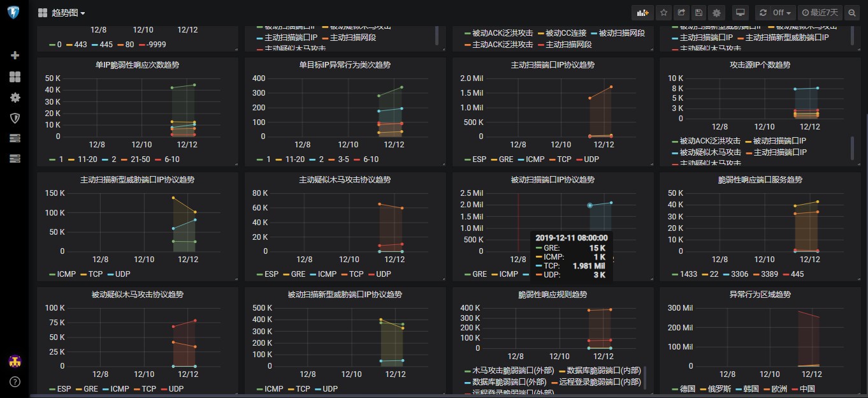The width and height of the screenshot is (868, 398).
Task: Click the dashboard grid icon beside 趋势图
Action: pos(43,13)
